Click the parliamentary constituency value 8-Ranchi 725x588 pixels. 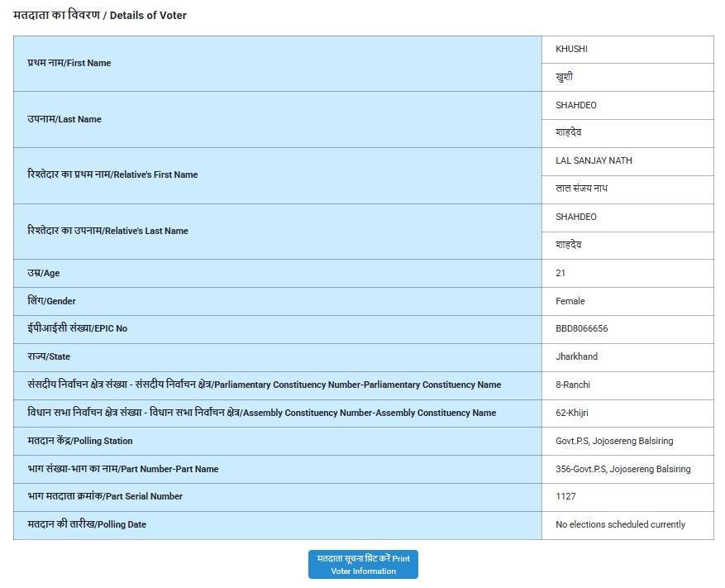coord(572,385)
